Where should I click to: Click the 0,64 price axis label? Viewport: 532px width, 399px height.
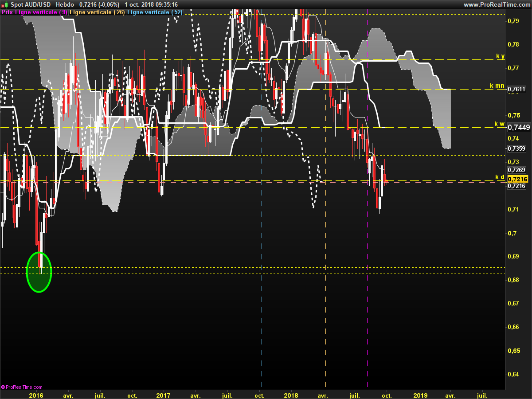tap(514, 374)
